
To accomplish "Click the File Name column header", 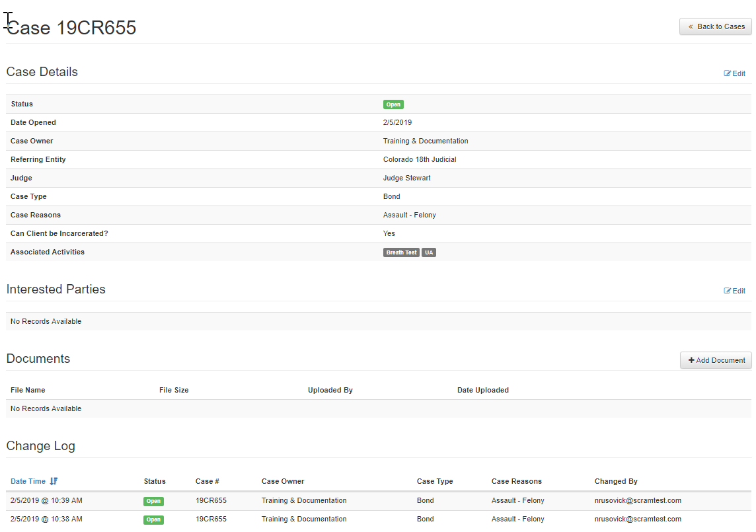I will pos(28,390).
